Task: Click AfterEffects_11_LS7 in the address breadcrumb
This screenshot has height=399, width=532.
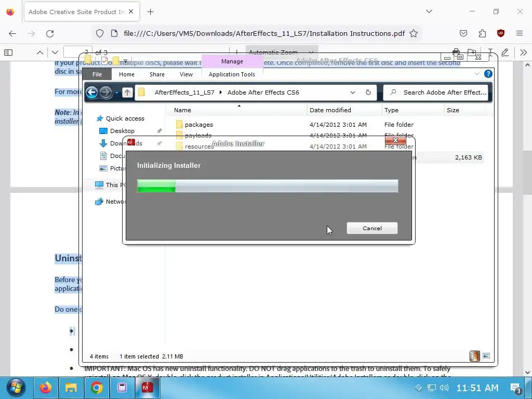Action: click(184, 92)
